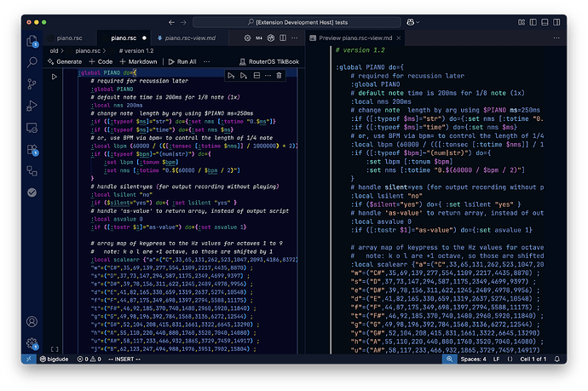
Task: Open cell toolbar more actions ellipsis
Action: click(268, 76)
